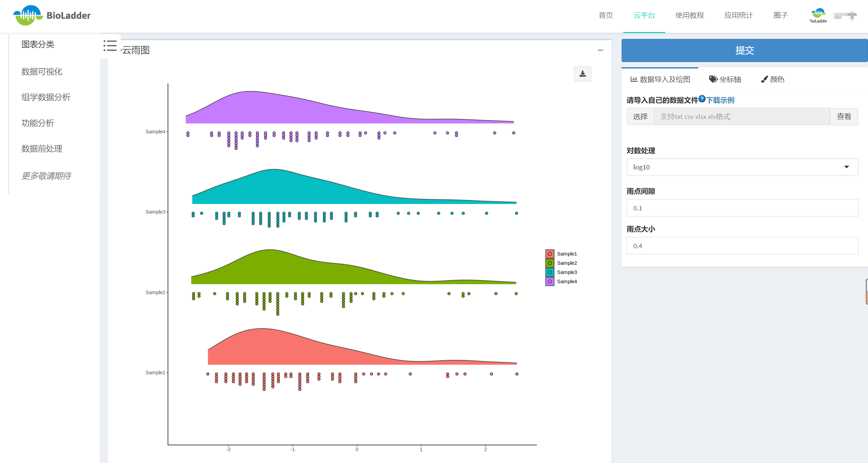868x463 pixels.
Task: Switch to the 坐标轴 tab
Action: coord(725,79)
